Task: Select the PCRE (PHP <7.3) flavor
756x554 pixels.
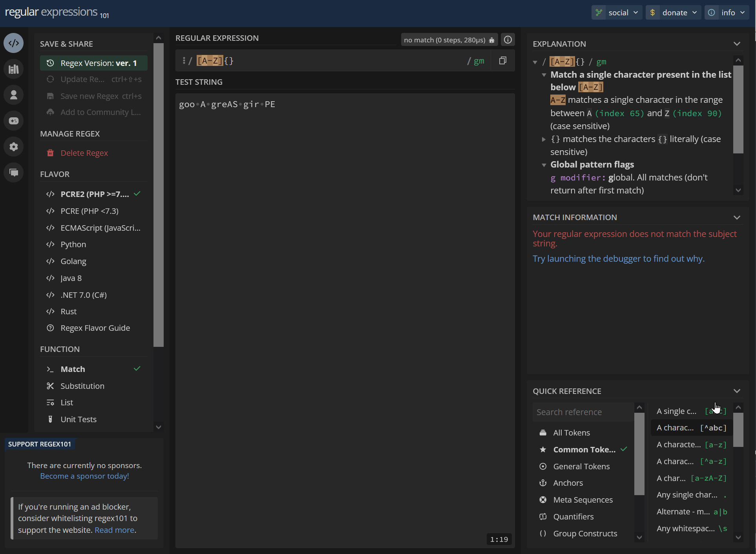Action: (93, 211)
